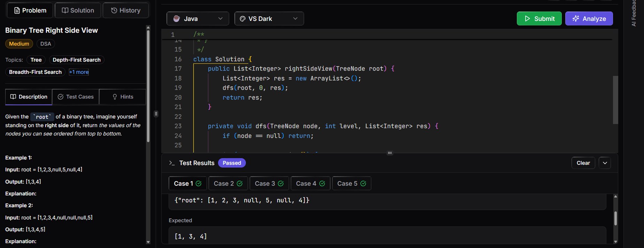
Task: Select Case 2 test result
Action: (228, 184)
